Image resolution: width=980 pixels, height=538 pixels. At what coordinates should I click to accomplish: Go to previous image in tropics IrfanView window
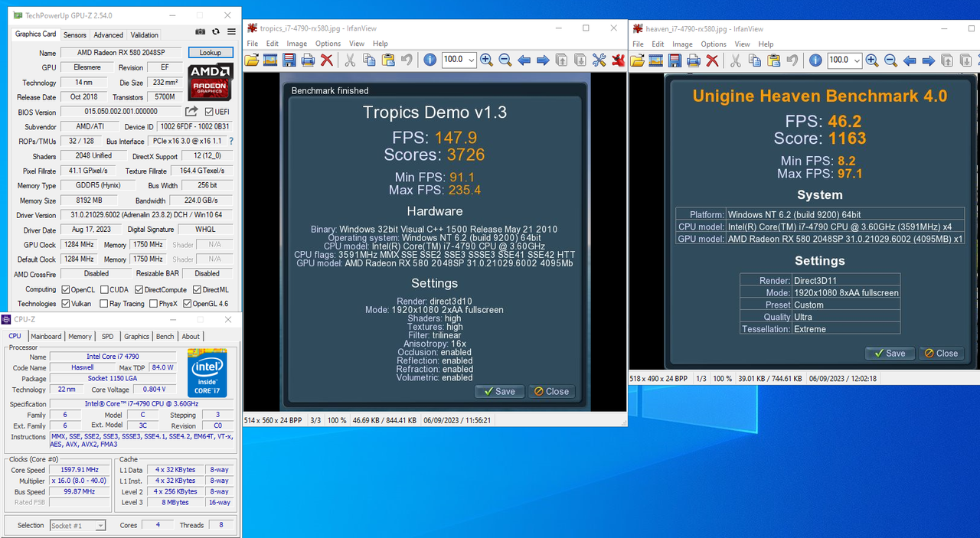click(x=524, y=60)
